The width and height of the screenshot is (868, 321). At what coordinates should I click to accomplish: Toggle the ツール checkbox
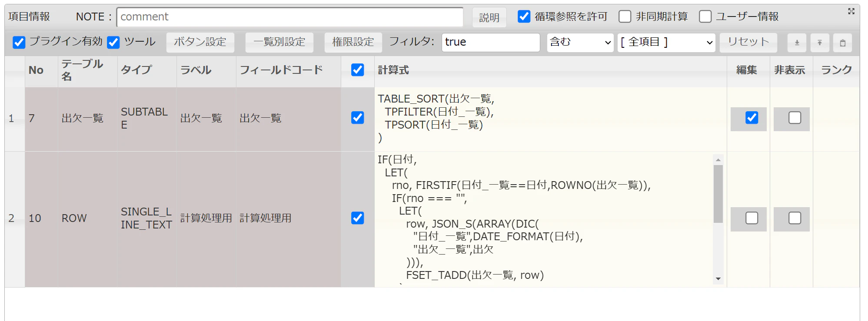click(x=113, y=42)
